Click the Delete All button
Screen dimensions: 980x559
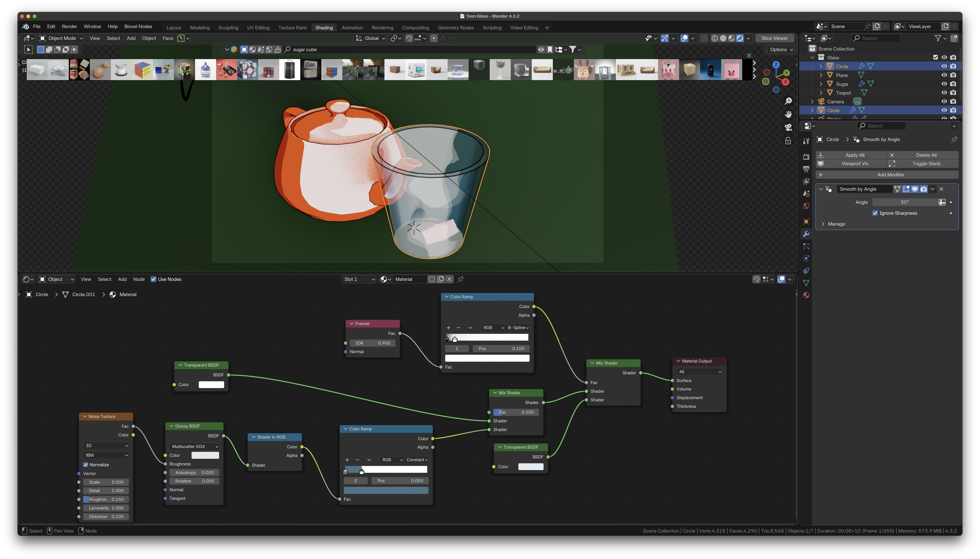pos(923,155)
